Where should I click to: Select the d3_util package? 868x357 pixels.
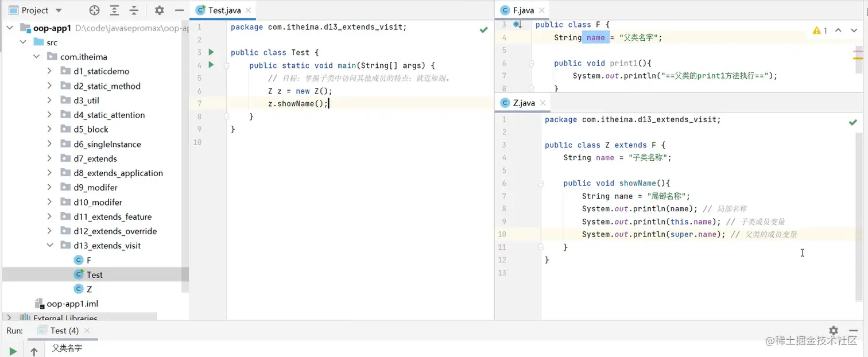coord(86,100)
